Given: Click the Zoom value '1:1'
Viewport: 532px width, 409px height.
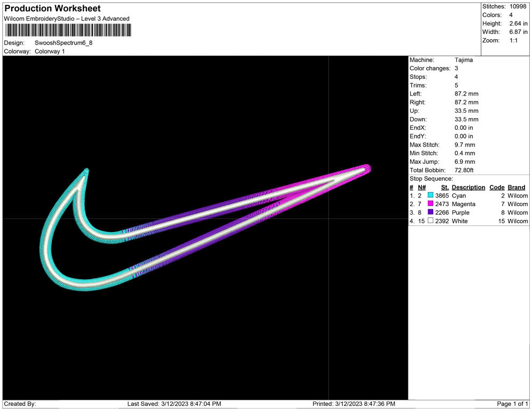Looking at the screenshot, I should pos(513,40).
